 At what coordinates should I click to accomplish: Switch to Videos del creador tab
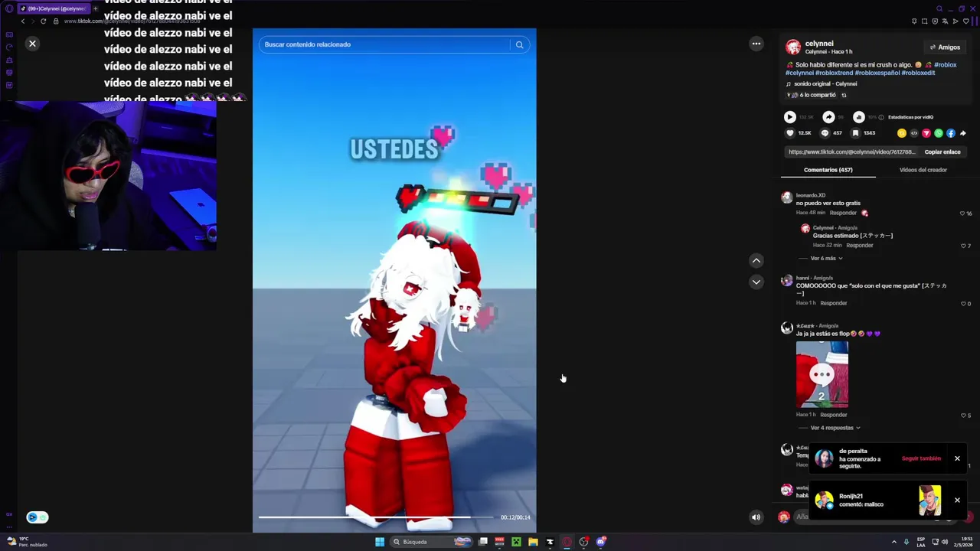click(x=923, y=170)
